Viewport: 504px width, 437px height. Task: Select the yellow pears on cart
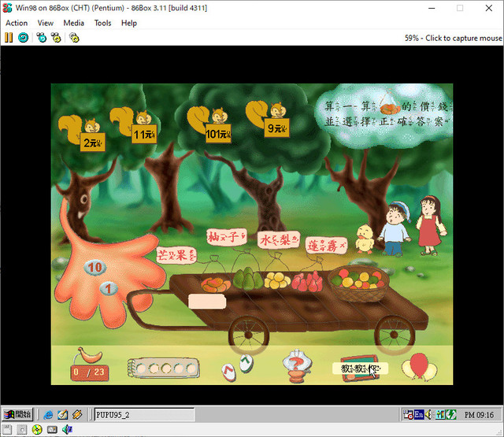[277, 280]
